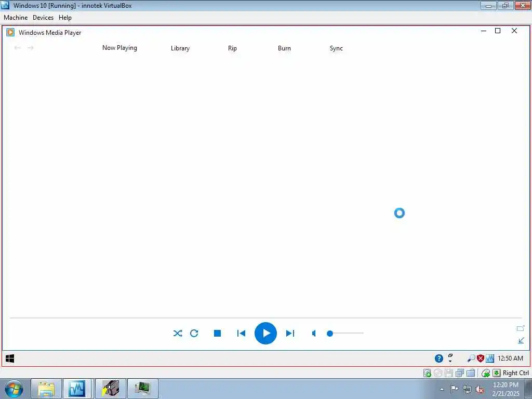Click the Windows Media Player title icon
The image size is (532, 399).
tap(10, 32)
